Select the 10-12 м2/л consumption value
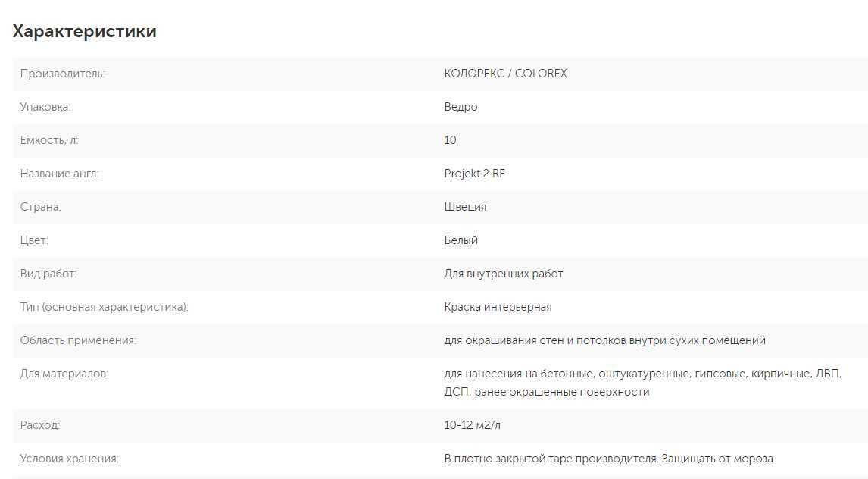 [x=472, y=425]
